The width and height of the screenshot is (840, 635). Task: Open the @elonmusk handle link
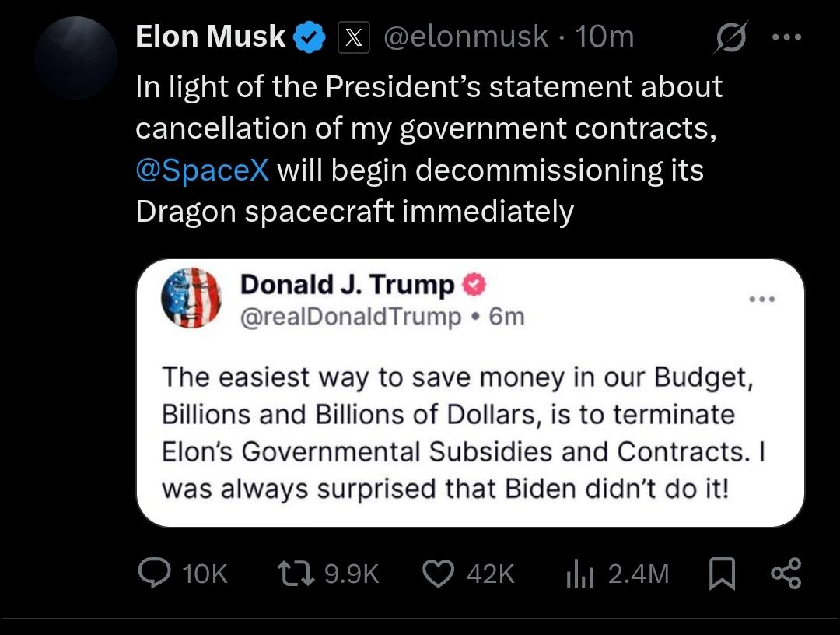coord(465,37)
